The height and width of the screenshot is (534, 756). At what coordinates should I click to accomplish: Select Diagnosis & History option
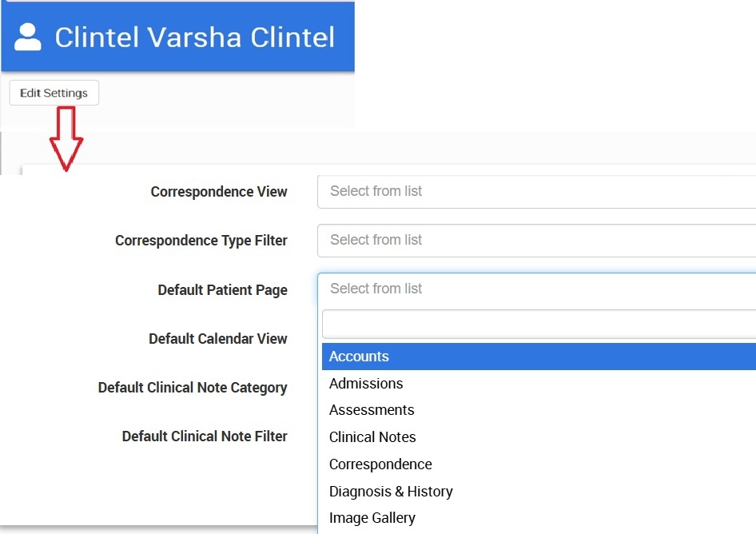tap(392, 492)
